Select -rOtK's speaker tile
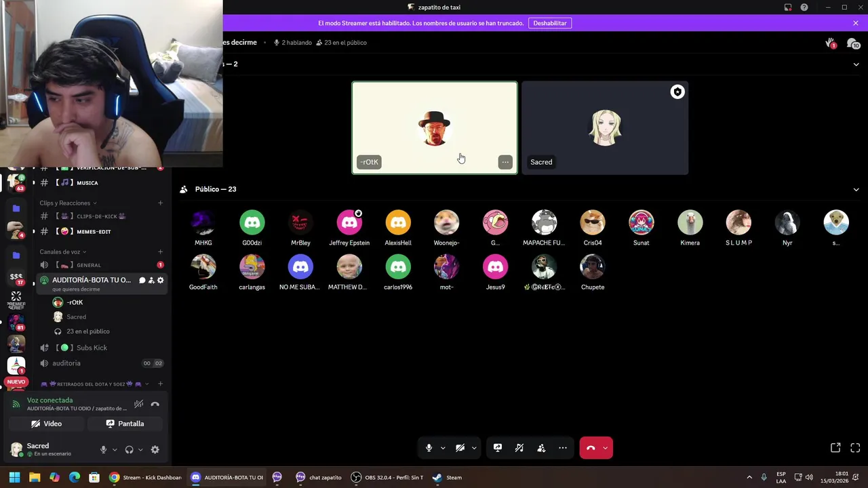 [435, 128]
